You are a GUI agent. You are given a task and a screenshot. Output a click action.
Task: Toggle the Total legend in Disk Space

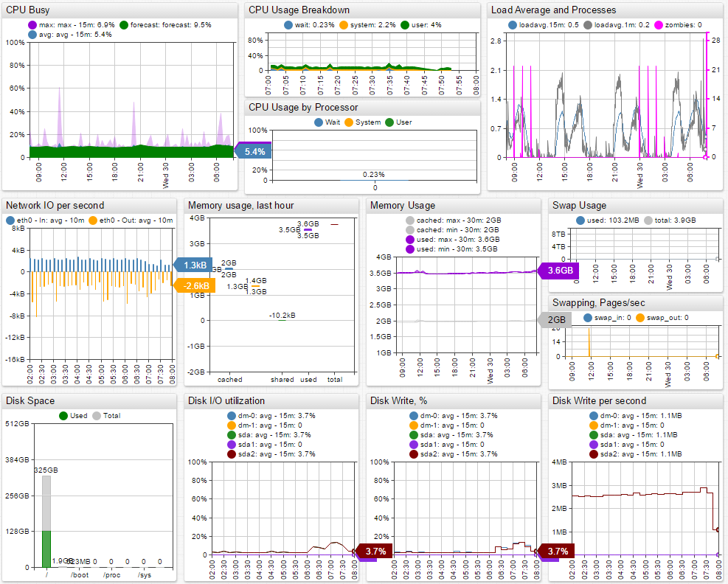point(97,416)
